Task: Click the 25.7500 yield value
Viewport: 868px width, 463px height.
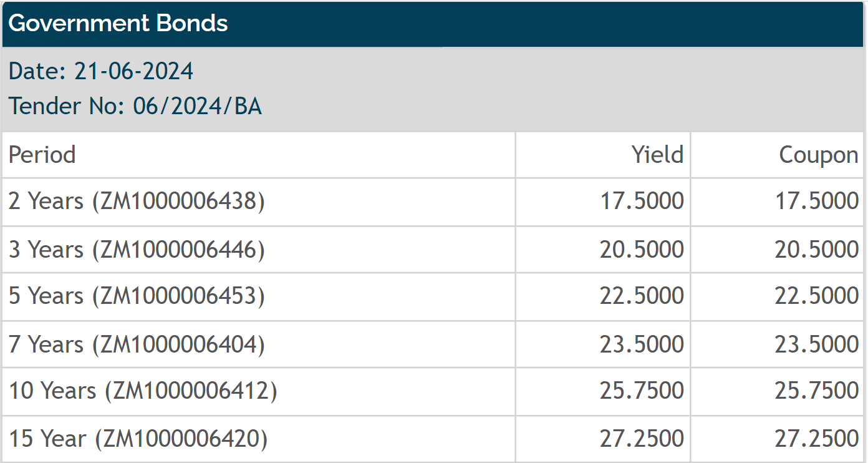Action: [x=642, y=391]
